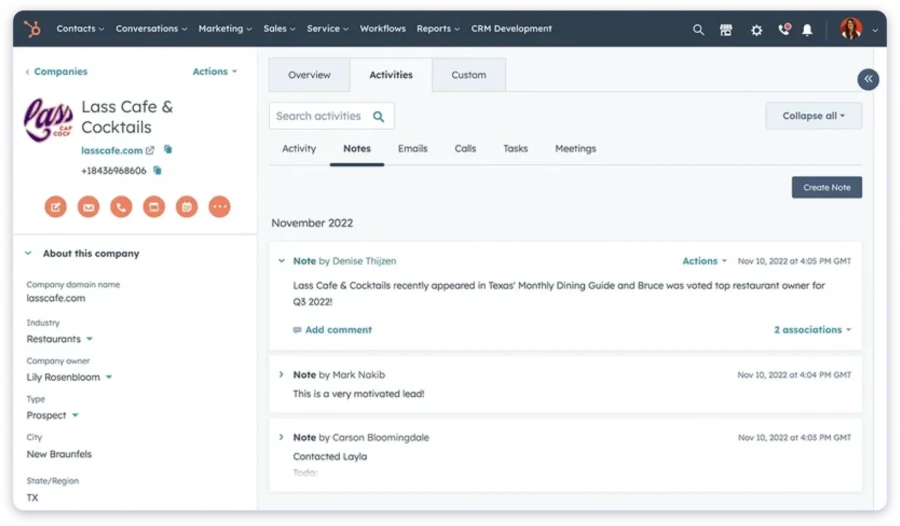Screen dimensions: 900x526
Task: Select the Activities tab
Action: click(391, 75)
